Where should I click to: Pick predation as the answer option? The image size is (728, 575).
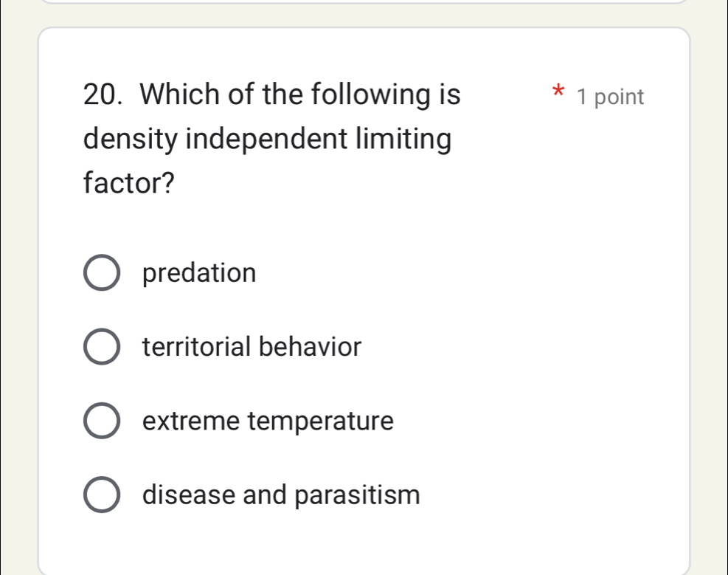point(102,272)
